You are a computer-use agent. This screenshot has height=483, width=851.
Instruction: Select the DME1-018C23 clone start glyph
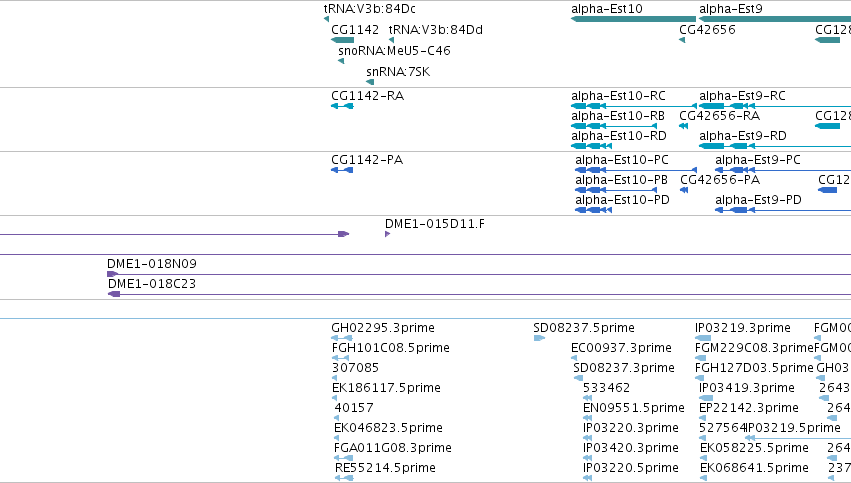pos(114,294)
